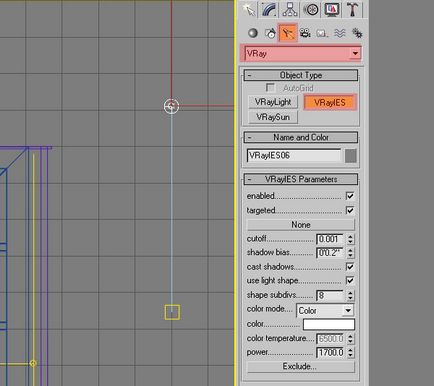Open the white light color swatch

click(x=329, y=324)
